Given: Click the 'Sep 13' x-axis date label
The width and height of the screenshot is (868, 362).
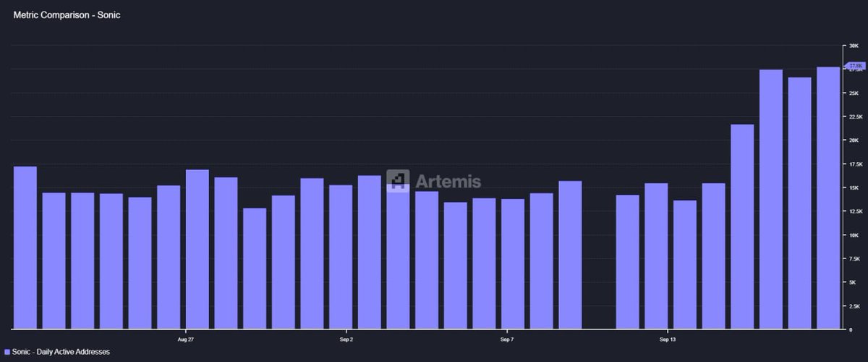Looking at the screenshot, I should pyautogui.click(x=668, y=339).
